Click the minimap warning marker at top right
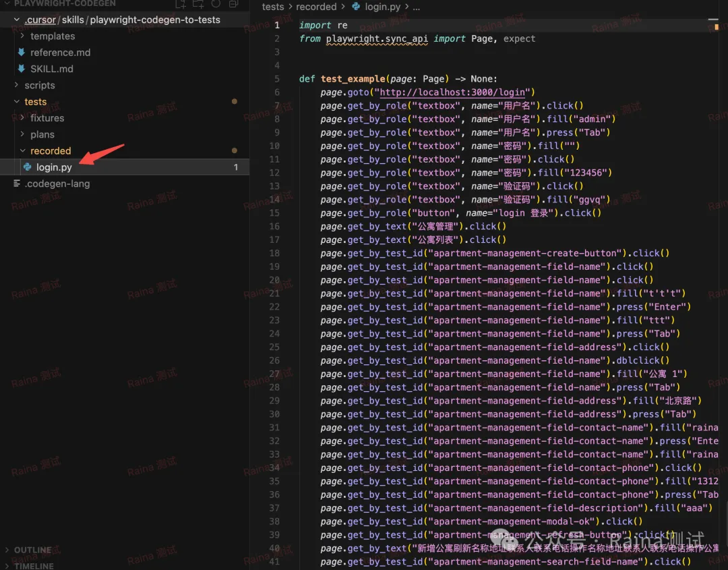Image resolution: width=728 pixels, height=570 pixels. [716, 27]
